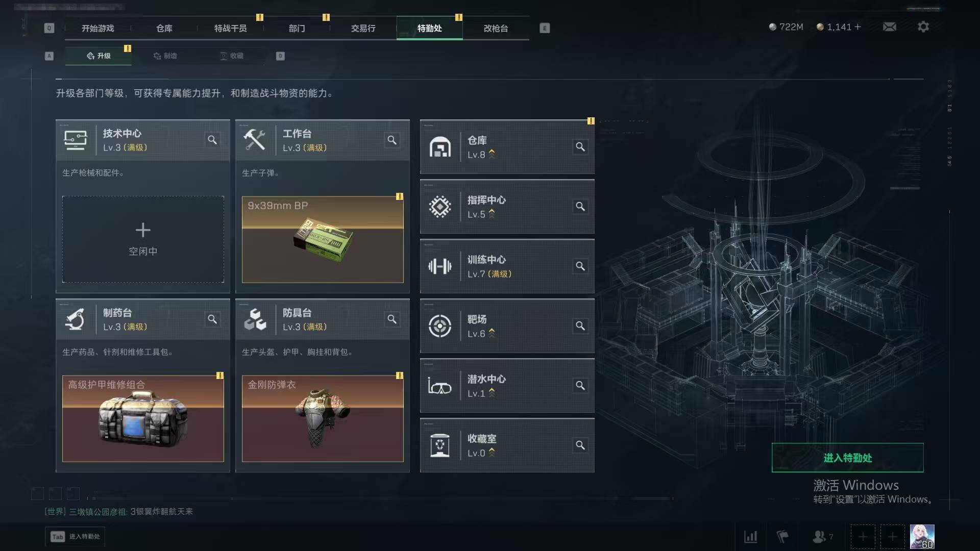Image resolution: width=980 pixels, height=551 pixels.
Task: Switch to the 改枪台 tab
Action: tap(496, 28)
